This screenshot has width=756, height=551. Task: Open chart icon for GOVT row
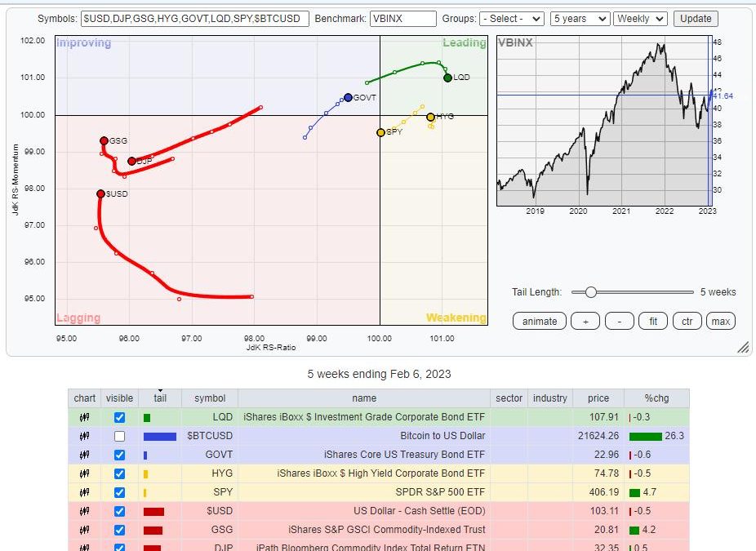pyautogui.click(x=84, y=455)
